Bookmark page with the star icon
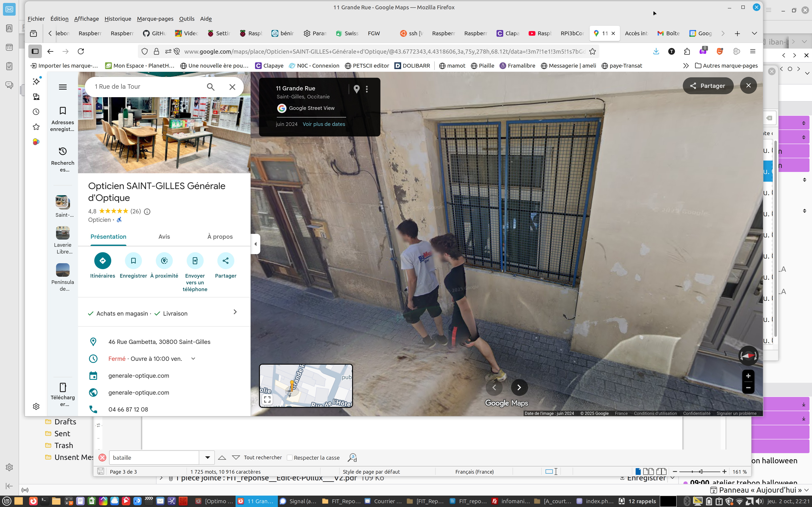 click(593, 51)
